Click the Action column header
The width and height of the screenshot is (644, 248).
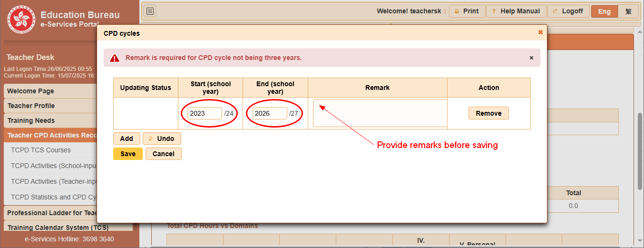click(489, 88)
